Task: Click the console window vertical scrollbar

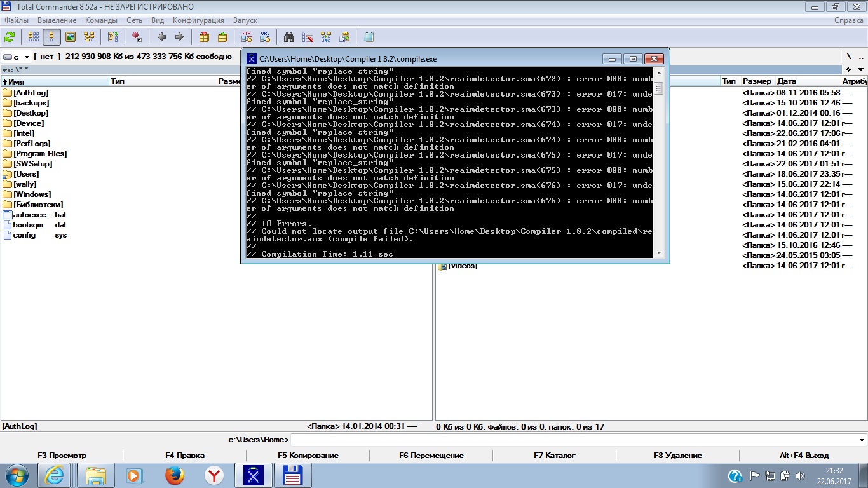Action: [659, 162]
